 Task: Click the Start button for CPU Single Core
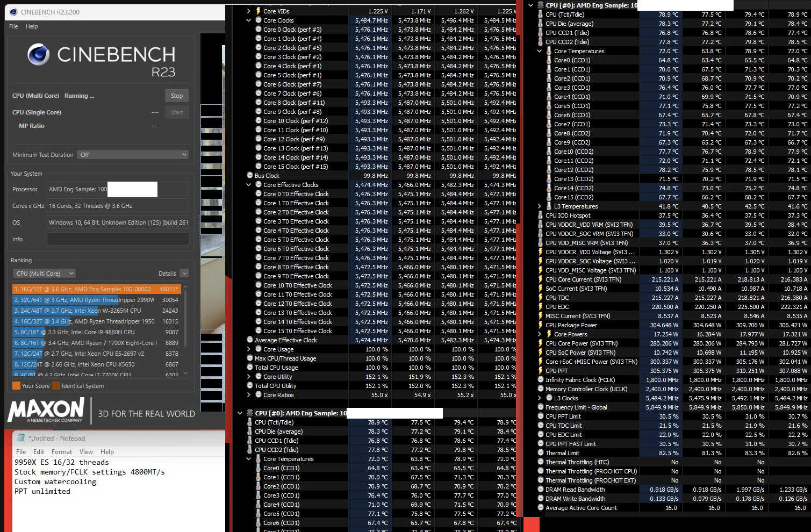177,112
